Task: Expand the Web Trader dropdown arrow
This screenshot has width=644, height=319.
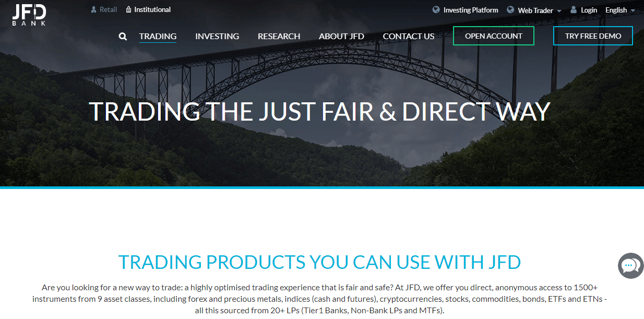Action: click(559, 11)
